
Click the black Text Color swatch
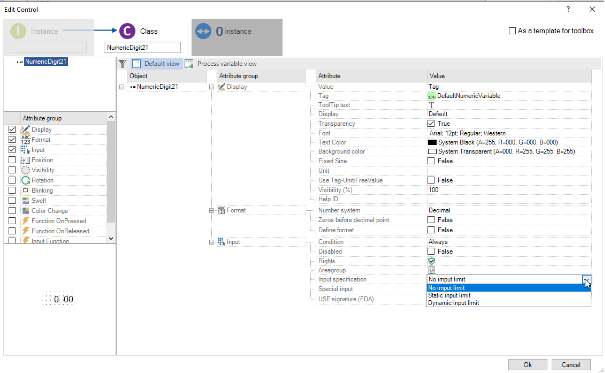(x=432, y=142)
